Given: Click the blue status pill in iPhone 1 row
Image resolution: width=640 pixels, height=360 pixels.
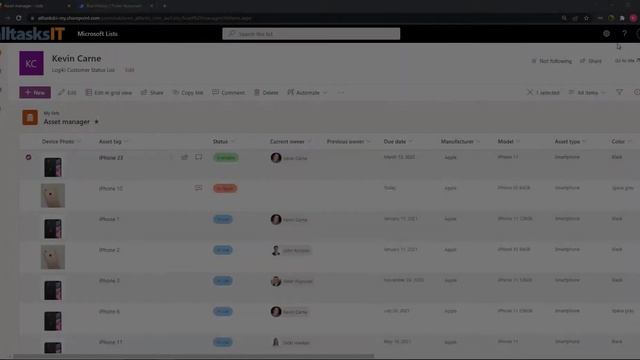Looking at the screenshot, I should coord(223,219).
